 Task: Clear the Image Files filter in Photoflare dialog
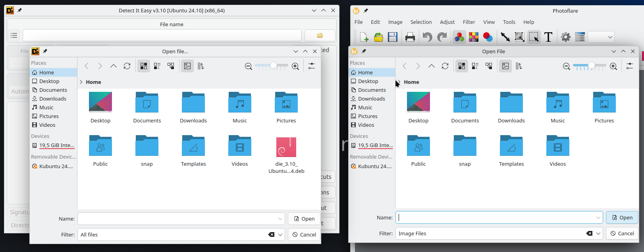tap(589, 233)
